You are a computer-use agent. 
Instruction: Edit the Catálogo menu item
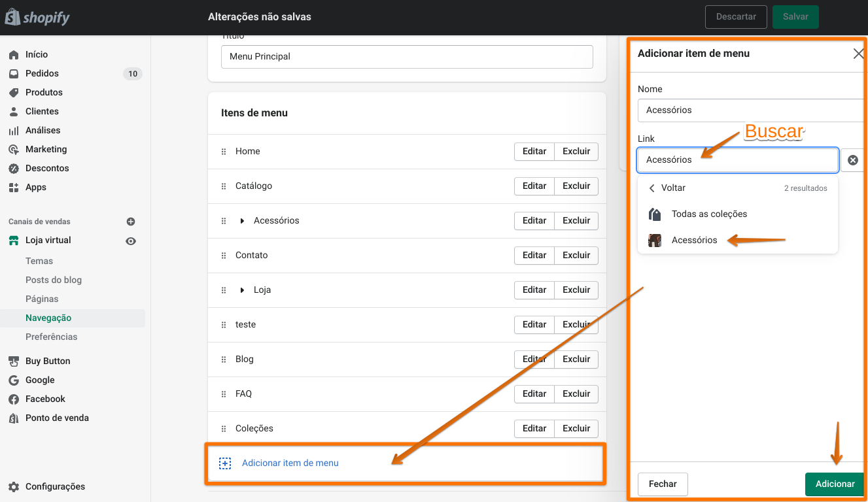534,186
